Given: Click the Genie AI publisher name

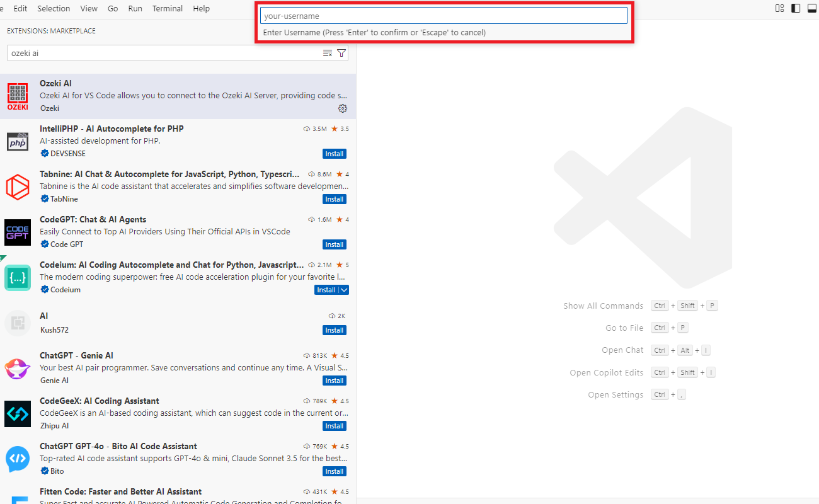Looking at the screenshot, I should 54,381.
